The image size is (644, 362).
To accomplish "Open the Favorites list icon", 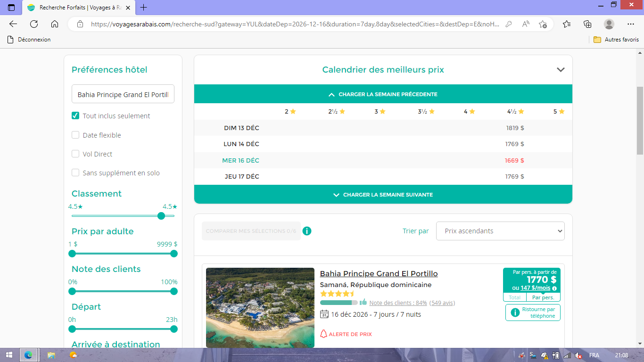I will [x=567, y=24].
